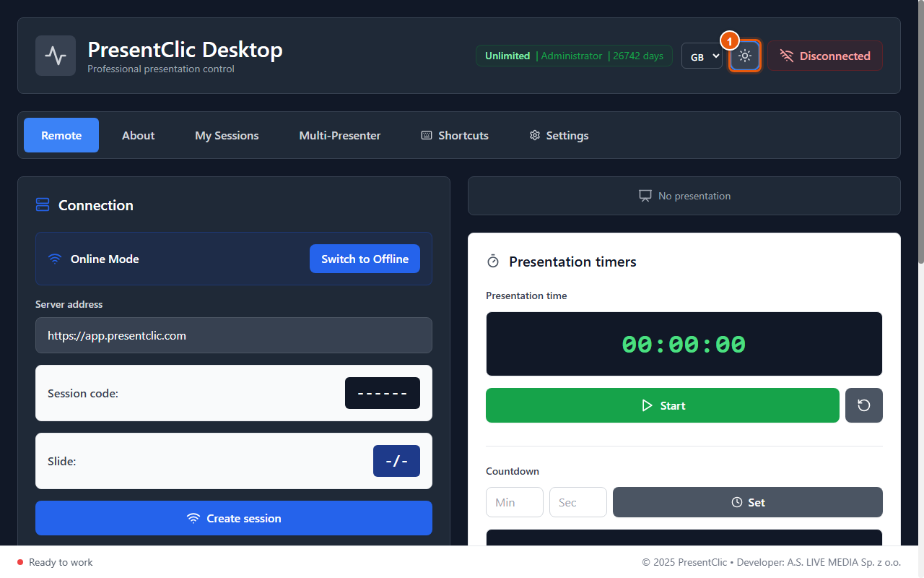This screenshot has width=924, height=578.
Task: Click the No presentation status bar
Action: (684, 196)
